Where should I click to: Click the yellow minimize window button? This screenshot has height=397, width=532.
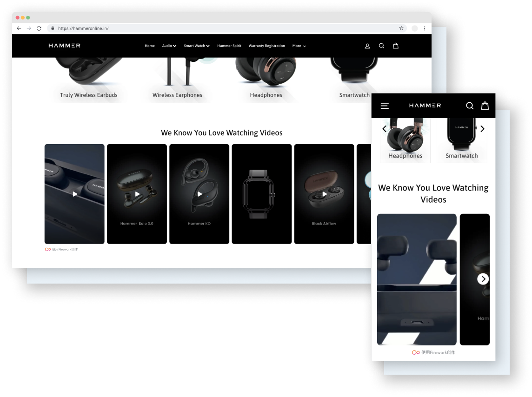coord(23,18)
